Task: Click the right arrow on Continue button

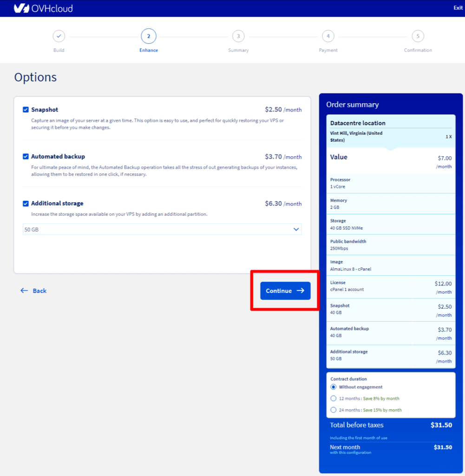Action: [x=301, y=291]
